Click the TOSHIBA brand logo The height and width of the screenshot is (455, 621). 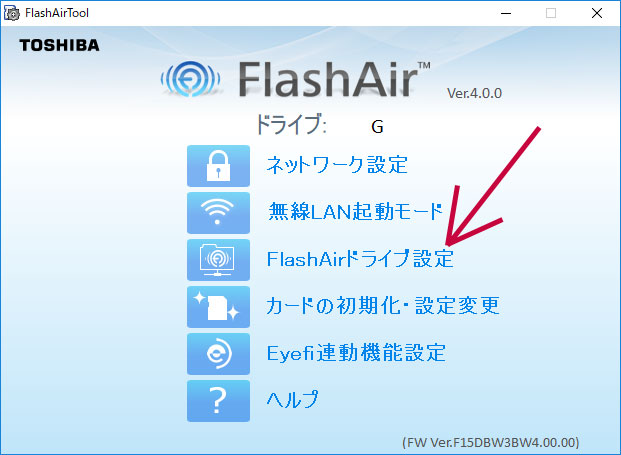59,45
